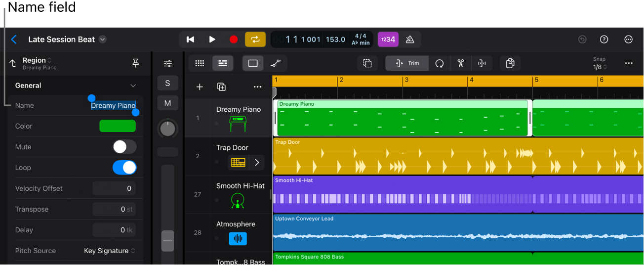Click the S solo button
644x265 pixels.
click(x=167, y=83)
